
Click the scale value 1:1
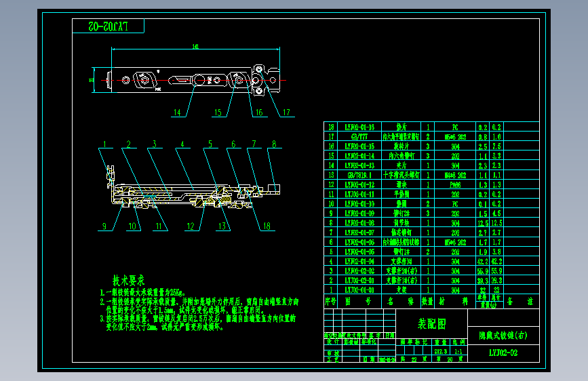(x=458, y=351)
